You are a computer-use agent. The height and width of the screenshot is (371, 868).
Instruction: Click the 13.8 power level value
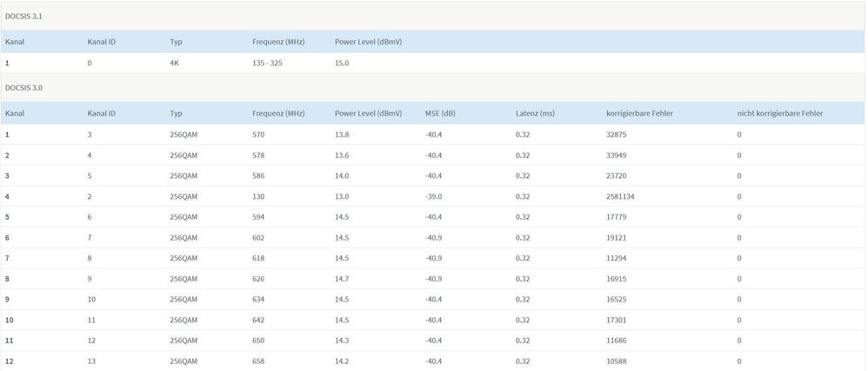[343, 135]
